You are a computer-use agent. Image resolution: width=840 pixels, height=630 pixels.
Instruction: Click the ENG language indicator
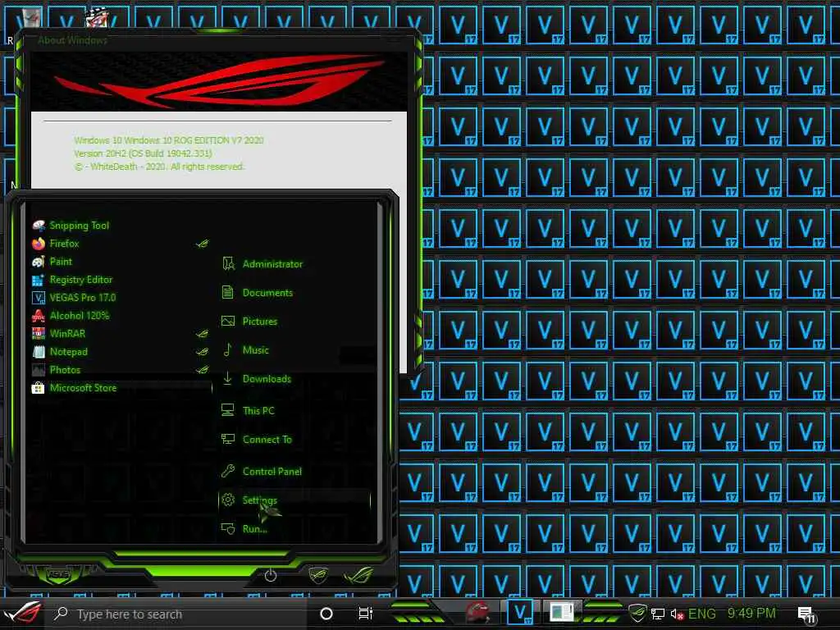[x=702, y=614]
